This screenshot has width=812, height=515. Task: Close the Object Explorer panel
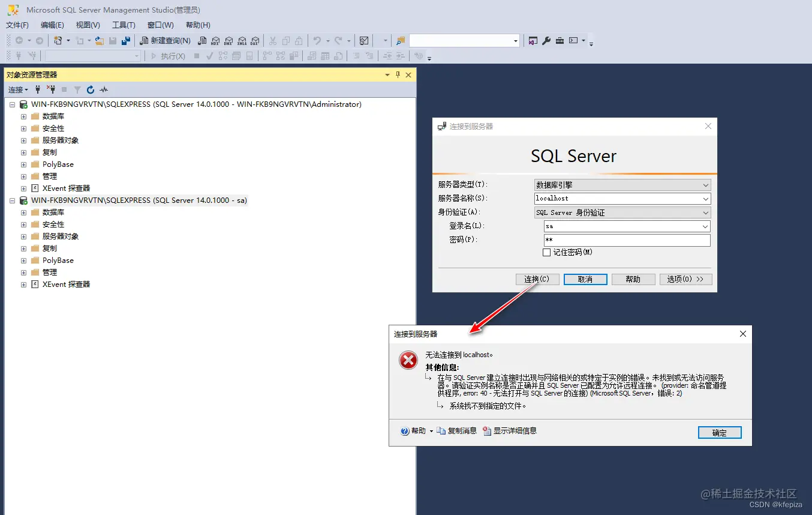[x=408, y=75]
